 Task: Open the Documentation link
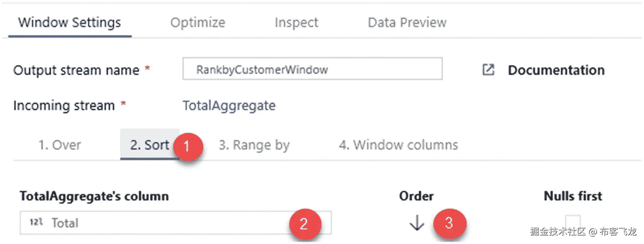556,70
